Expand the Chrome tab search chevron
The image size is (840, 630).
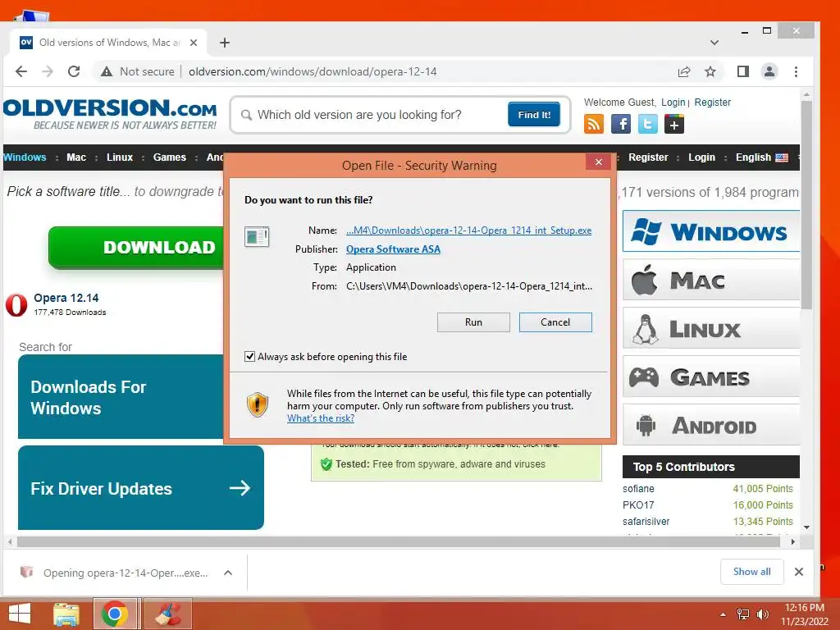[714, 43]
